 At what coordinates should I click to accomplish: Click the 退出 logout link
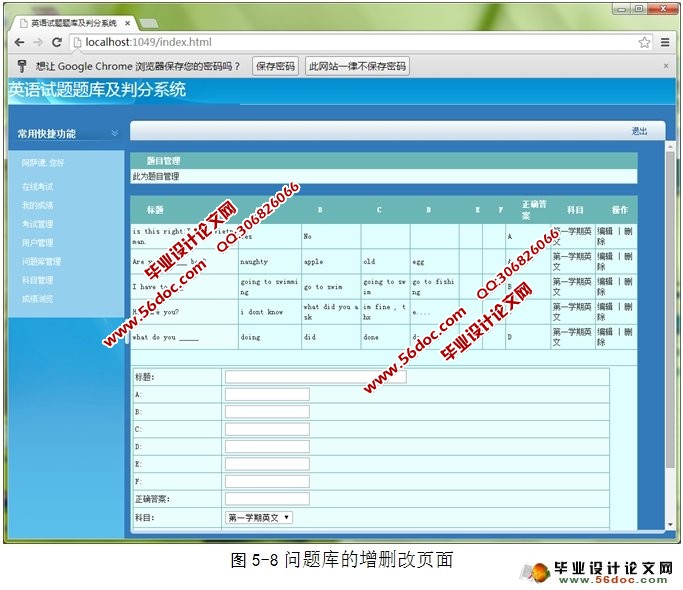point(639,131)
